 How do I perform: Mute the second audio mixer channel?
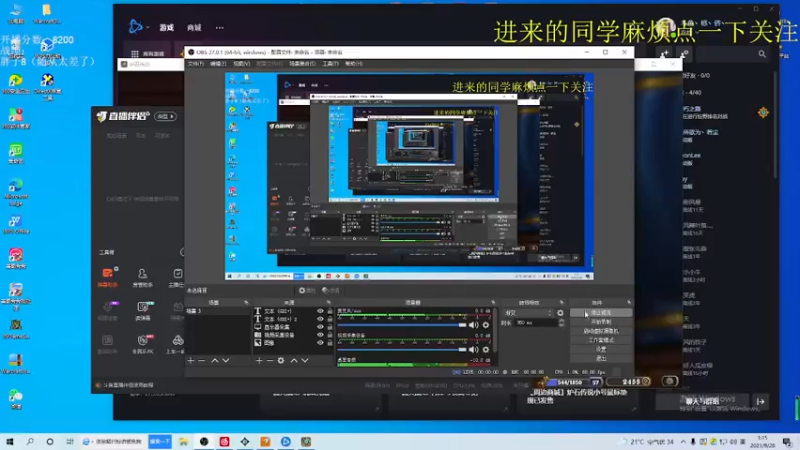[x=474, y=349]
